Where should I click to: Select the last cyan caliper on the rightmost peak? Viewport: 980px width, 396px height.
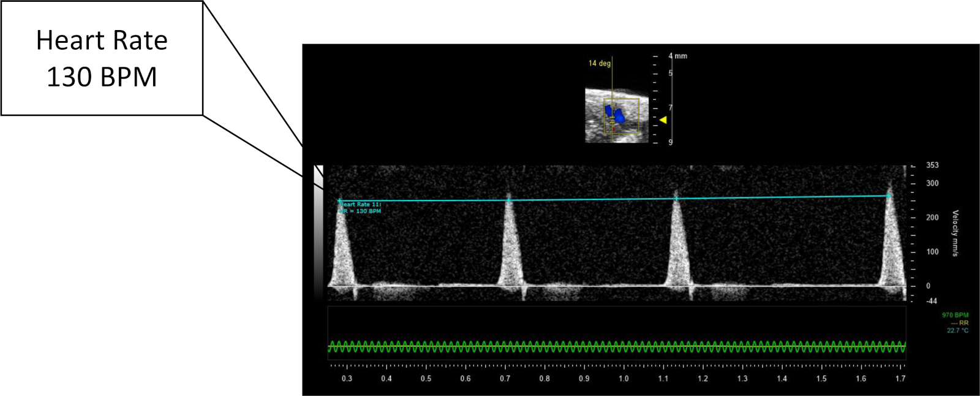(889, 196)
